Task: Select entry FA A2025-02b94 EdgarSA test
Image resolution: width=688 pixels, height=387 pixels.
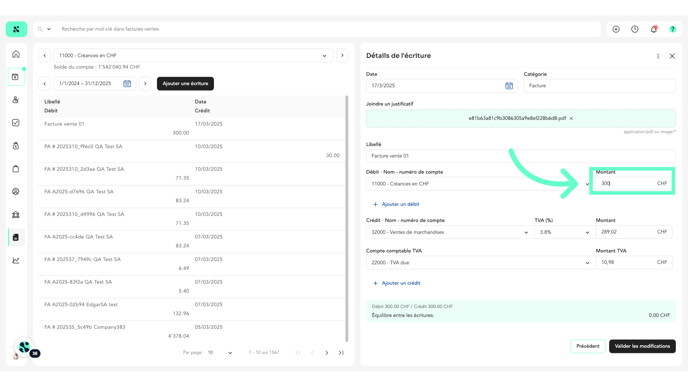Action: coord(192,309)
